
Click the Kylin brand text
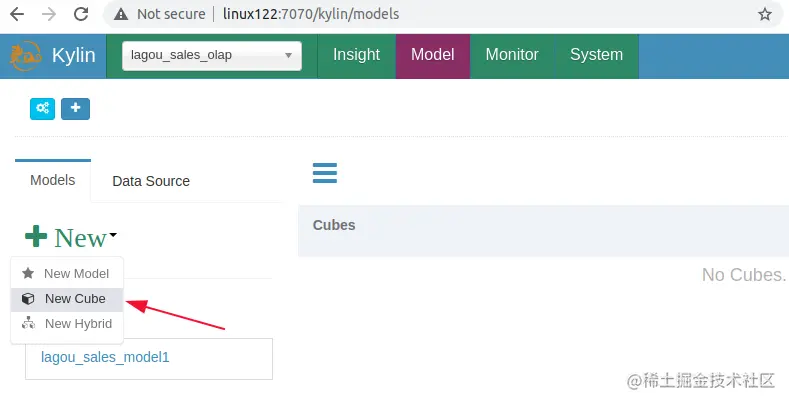point(73,55)
